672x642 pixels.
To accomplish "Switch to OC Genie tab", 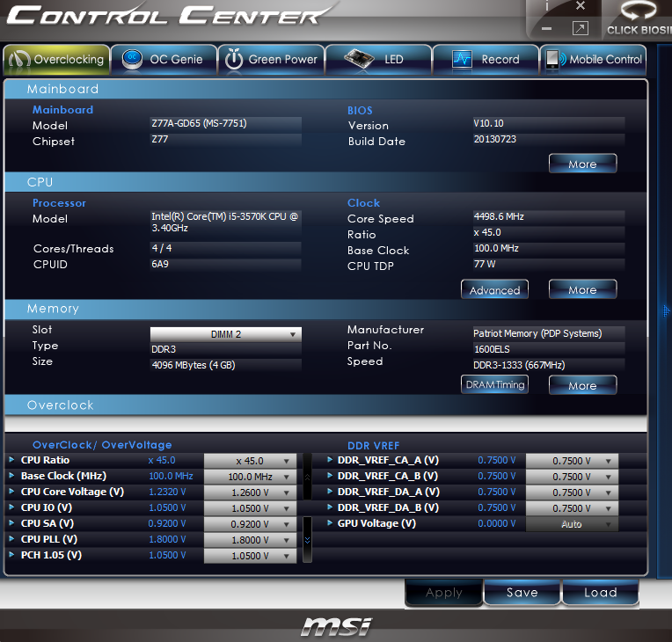I will (164, 60).
